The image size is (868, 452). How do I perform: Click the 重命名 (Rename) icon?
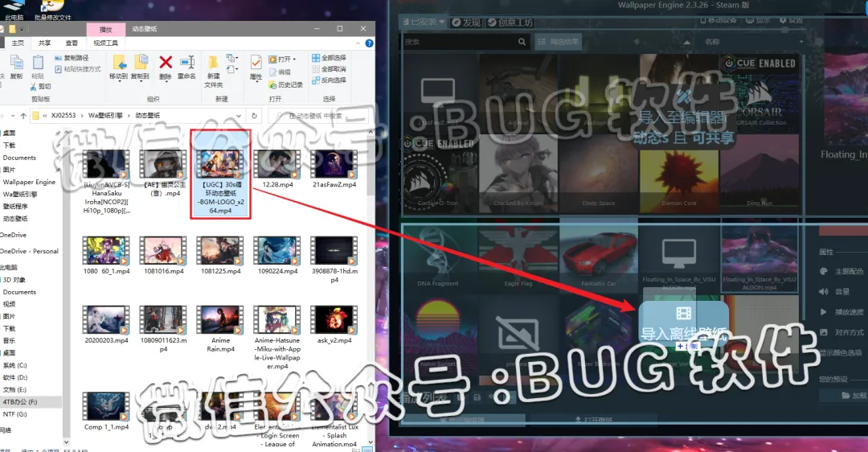(187, 62)
